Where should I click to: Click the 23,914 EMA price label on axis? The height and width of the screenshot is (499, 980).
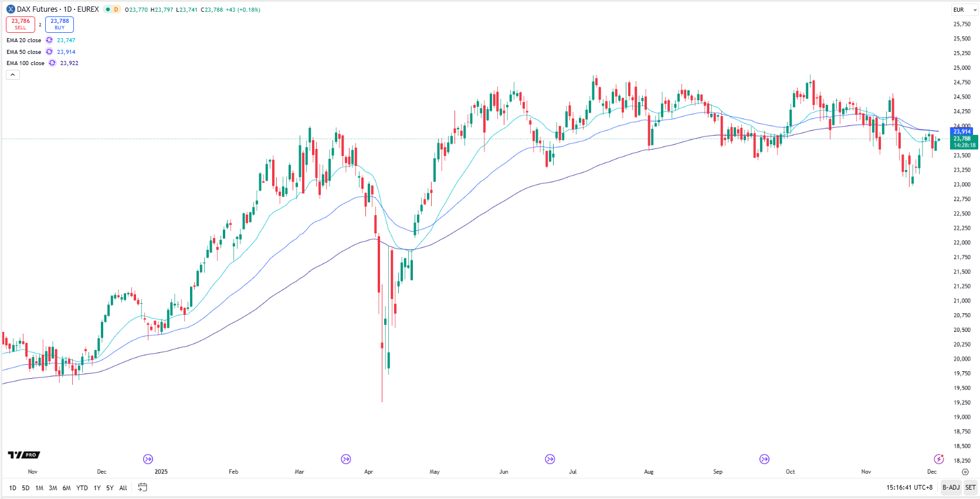[962, 132]
